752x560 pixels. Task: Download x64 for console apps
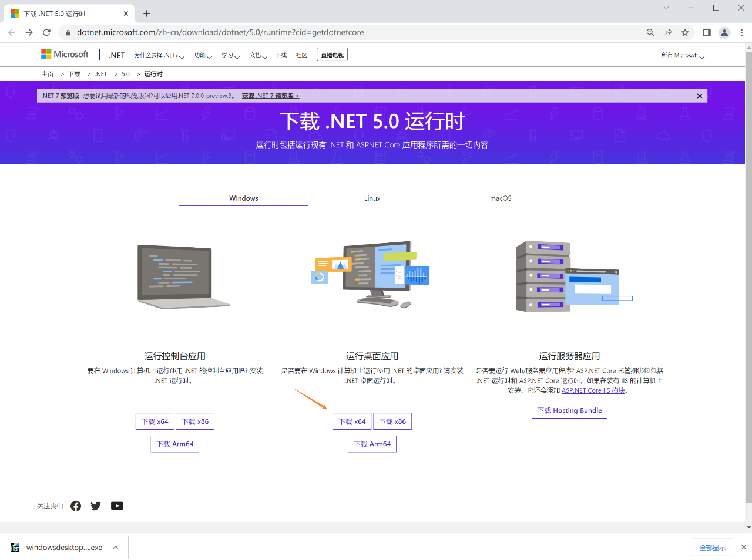[x=155, y=421]
